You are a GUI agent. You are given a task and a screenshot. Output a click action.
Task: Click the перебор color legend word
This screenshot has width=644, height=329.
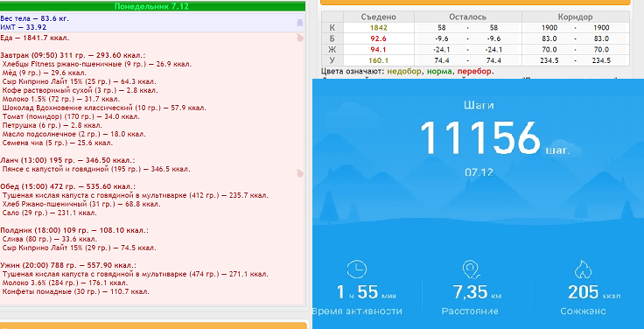tap(474, 72)
